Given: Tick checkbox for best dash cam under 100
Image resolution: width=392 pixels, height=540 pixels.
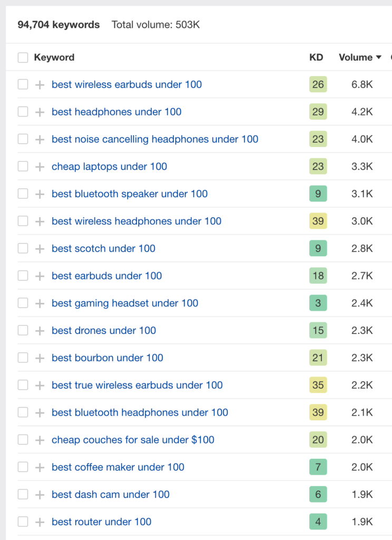Looking at the screenshot, I should click(x=23, y=494).
